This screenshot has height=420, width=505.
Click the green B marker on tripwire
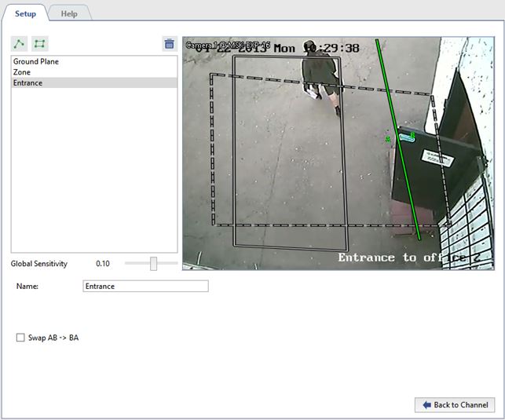coord(412,135)
